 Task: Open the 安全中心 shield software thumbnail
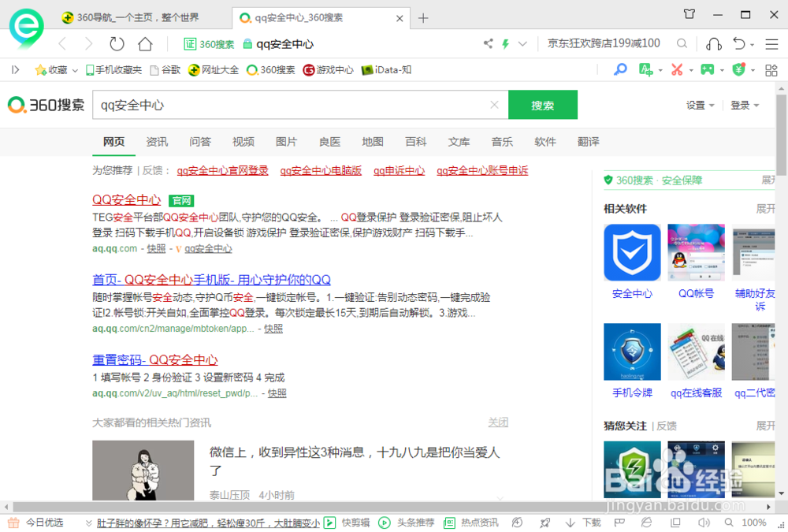click(x=632, y=252)
